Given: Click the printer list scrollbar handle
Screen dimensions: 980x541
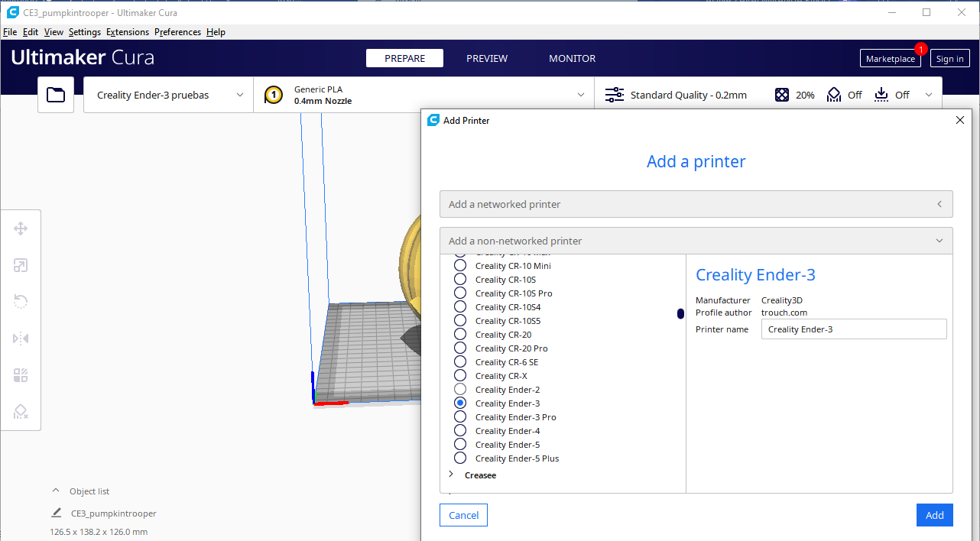Looking at the screenshot, I should [x=680, y=314].
